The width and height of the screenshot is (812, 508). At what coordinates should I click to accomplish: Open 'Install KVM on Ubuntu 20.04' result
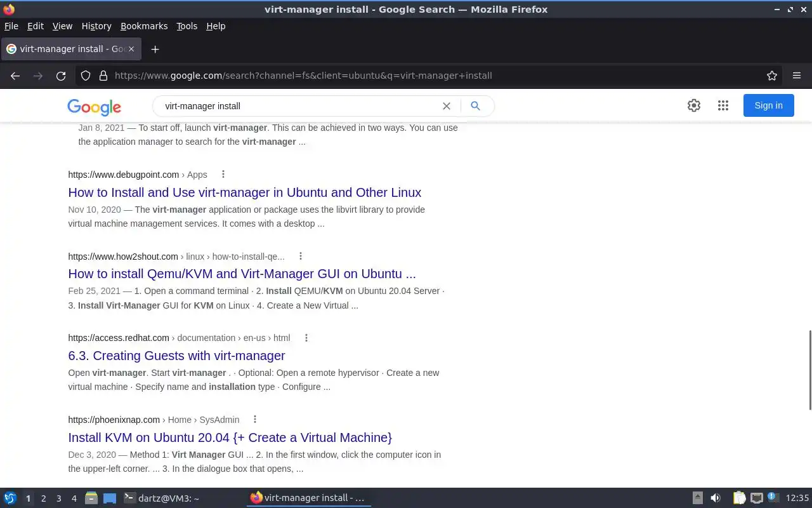point(230,438)
